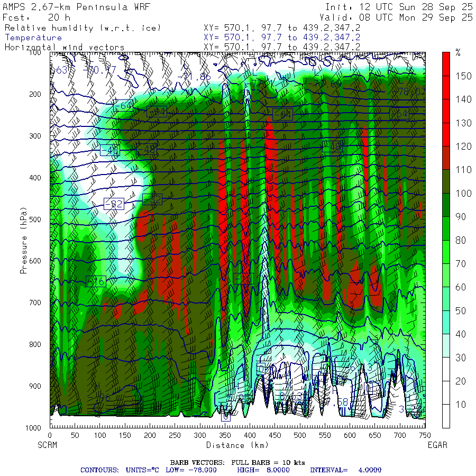Viewport: 476px width, 476px height.
Task: Pick the dark red 110–120% color bar segment
Action: click(x=446, y=158)
